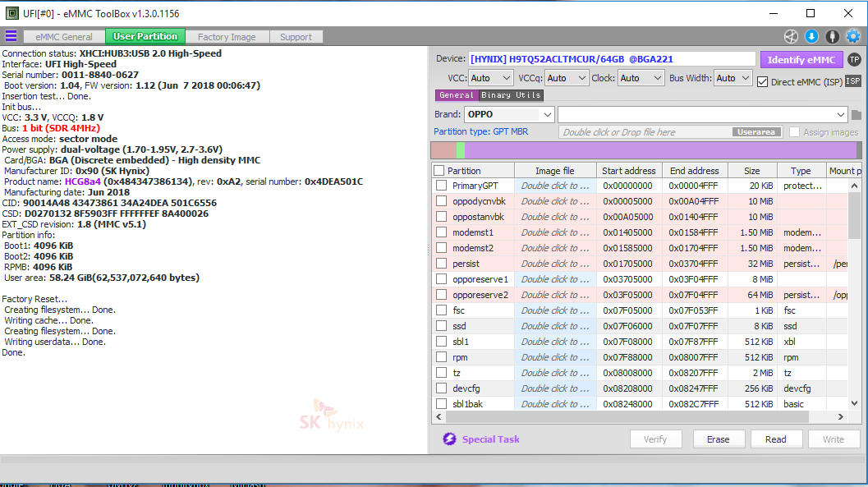Click the purple segment of partition map bar
Viewport: 868px width, 487px height.
660,150
